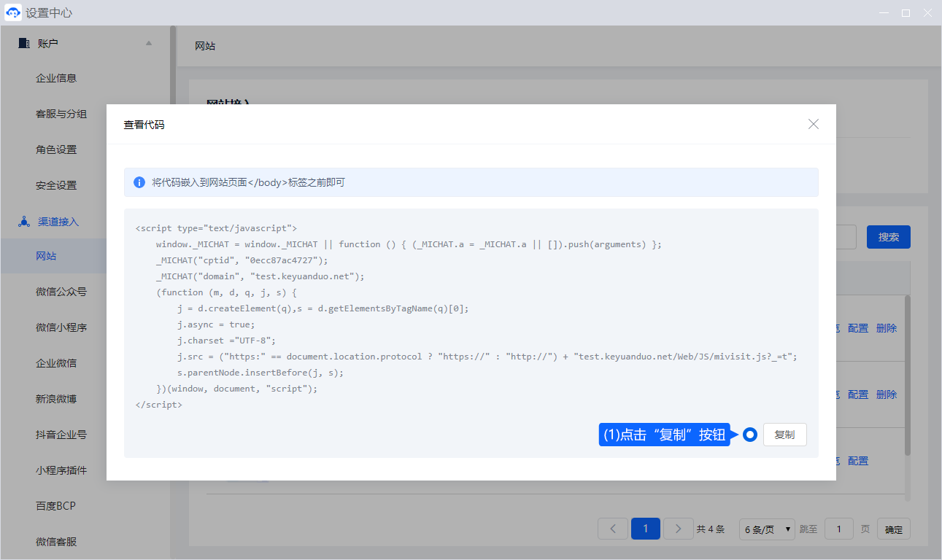This screenshot has width=942, height=560.
Task: Click 配置 in the third table row
Action: click(x=858, y=461)
